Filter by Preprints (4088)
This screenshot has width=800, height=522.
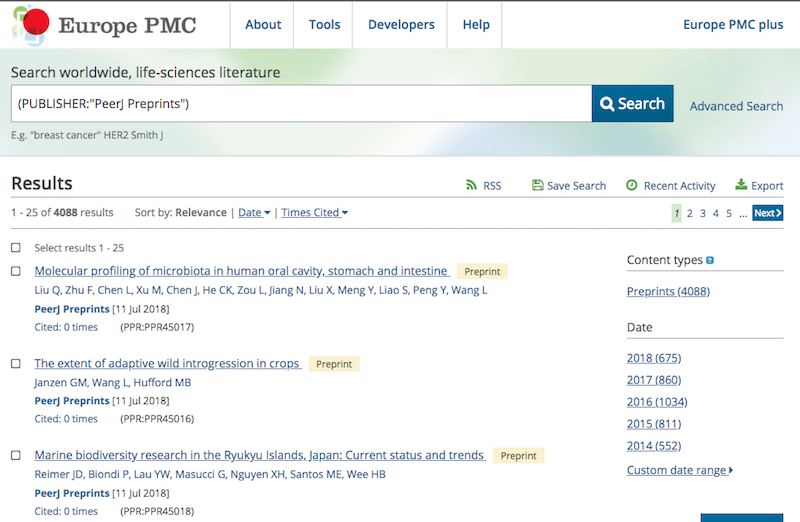coord(668,291)
